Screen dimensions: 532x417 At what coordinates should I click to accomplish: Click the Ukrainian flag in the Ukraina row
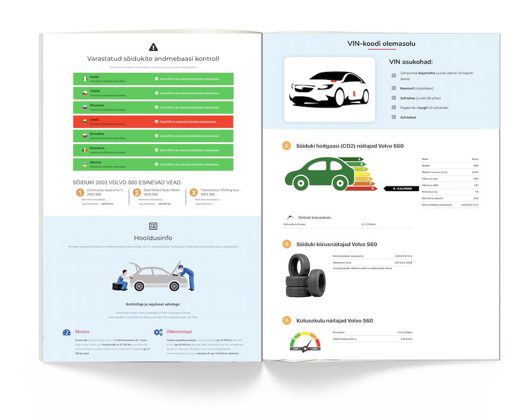[85, 165]
